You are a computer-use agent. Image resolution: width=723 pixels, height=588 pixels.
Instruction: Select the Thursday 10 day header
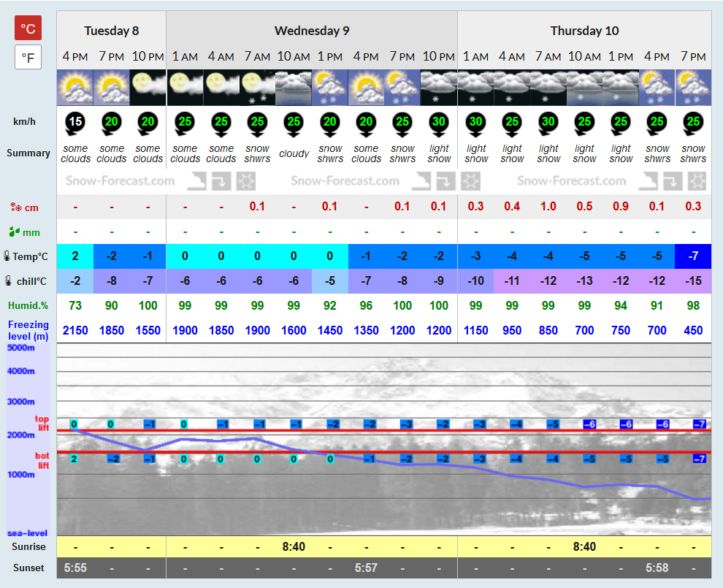click(x=585, y=31)
